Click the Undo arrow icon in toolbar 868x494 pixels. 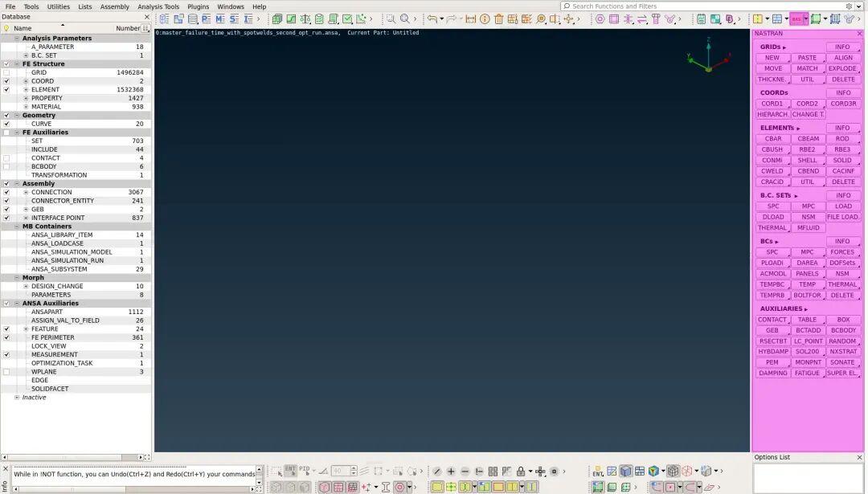coord(432,18)
